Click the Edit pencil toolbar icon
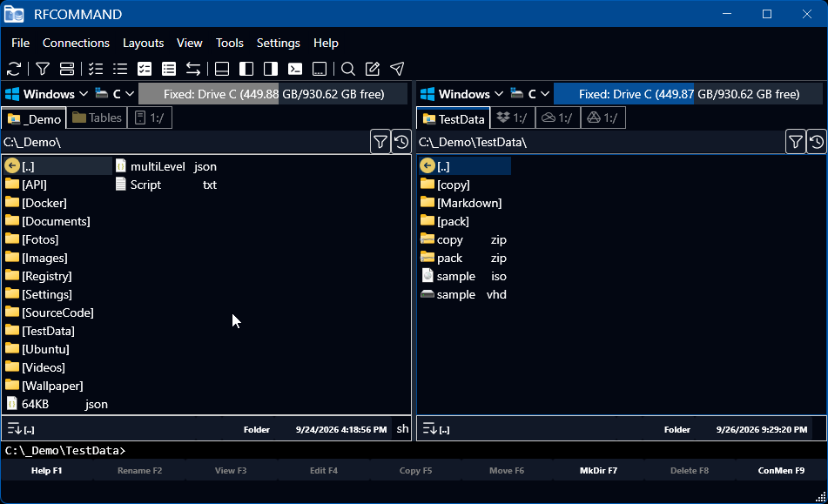Image resolution: width=828 pixels, height=504 pixels. [373, 69]
